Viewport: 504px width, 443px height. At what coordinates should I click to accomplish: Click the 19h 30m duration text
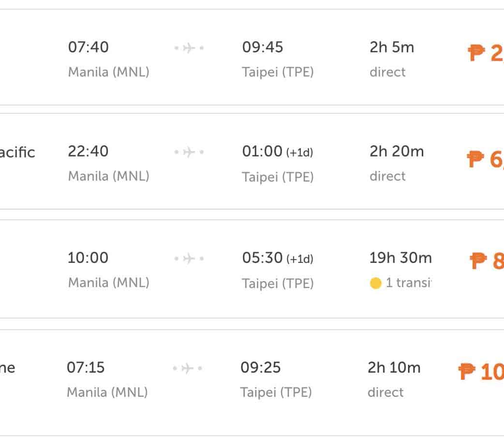tap(400, 258)
